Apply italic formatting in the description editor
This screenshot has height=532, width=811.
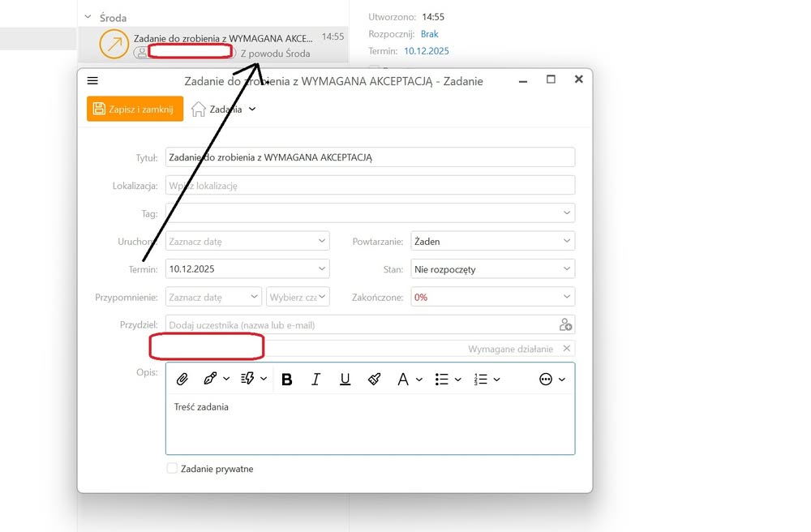(315, 379)
